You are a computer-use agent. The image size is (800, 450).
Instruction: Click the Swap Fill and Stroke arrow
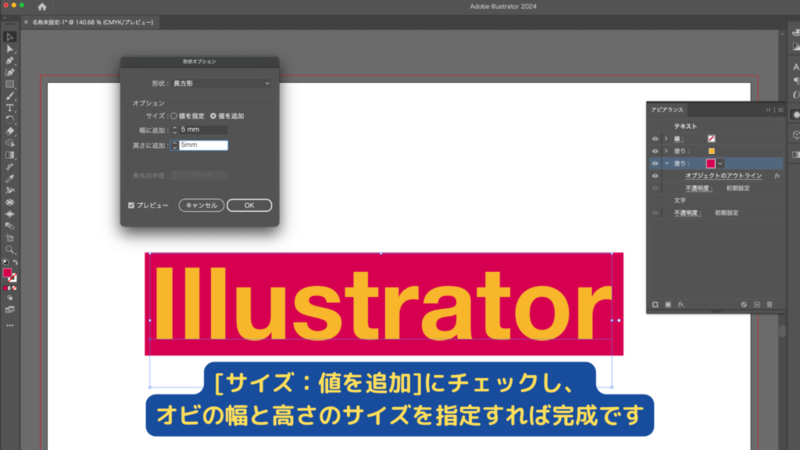15,262
